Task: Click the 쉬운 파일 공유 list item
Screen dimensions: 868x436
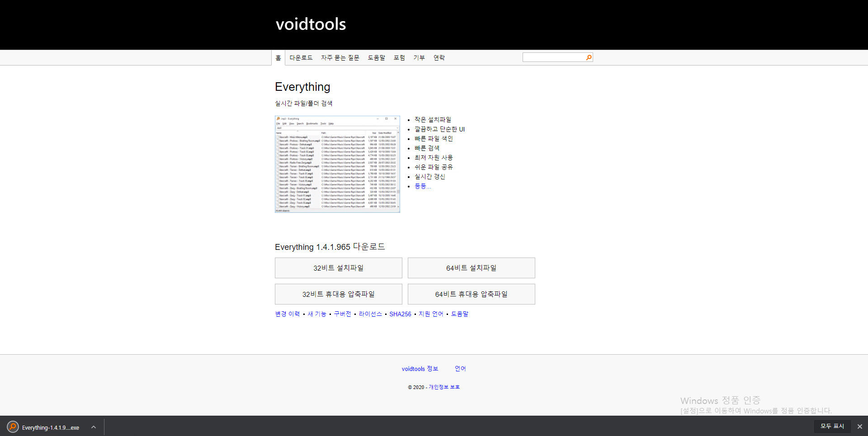Action: pos(434,167)
